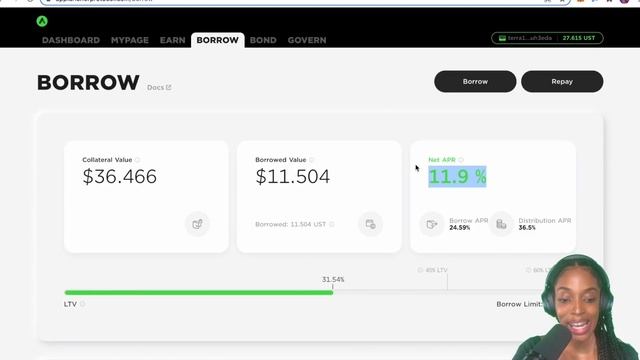The width and height of the screenshot is (640, 360).
Task: Navigate to the Govern tab
Action: tap(307, 40)
